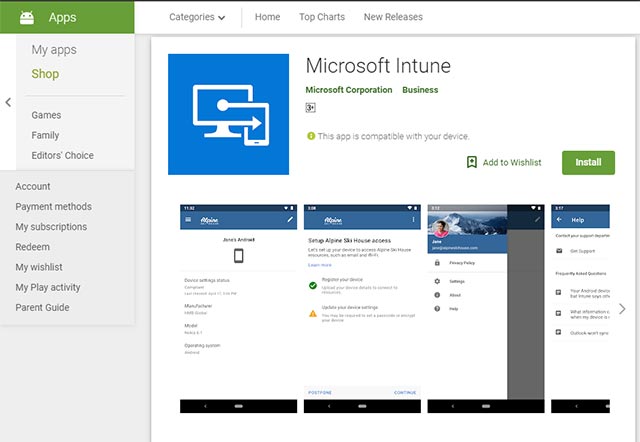640x442 pixels.
Task: Install the Microsoft Intune app
Action: click(x=588, y=162)
